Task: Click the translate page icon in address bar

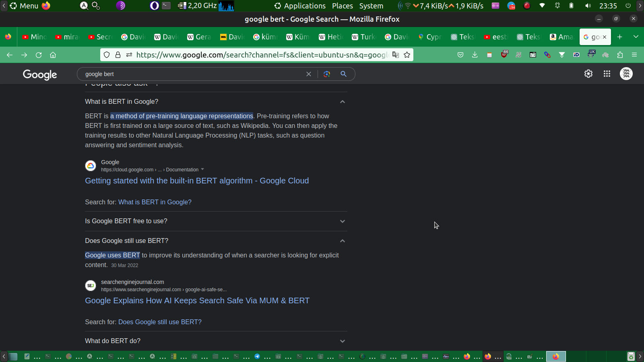Action: click(396, 55)
